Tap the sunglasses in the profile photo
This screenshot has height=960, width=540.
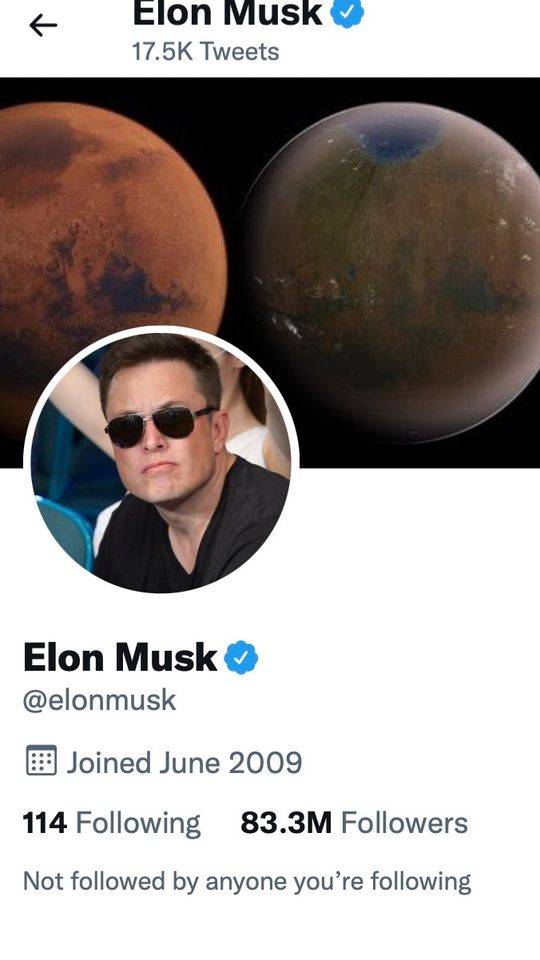point(159,424)
